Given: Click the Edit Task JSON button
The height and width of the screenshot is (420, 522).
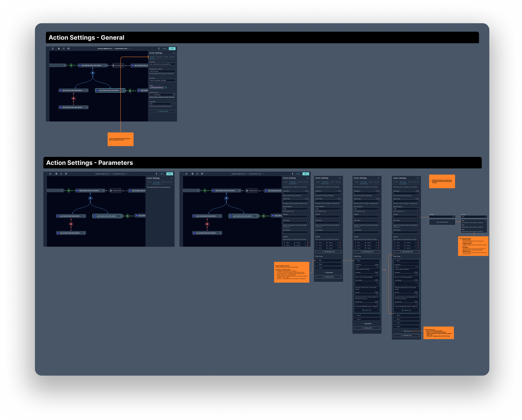Looking at the screenshot, I should click(162, 111).
